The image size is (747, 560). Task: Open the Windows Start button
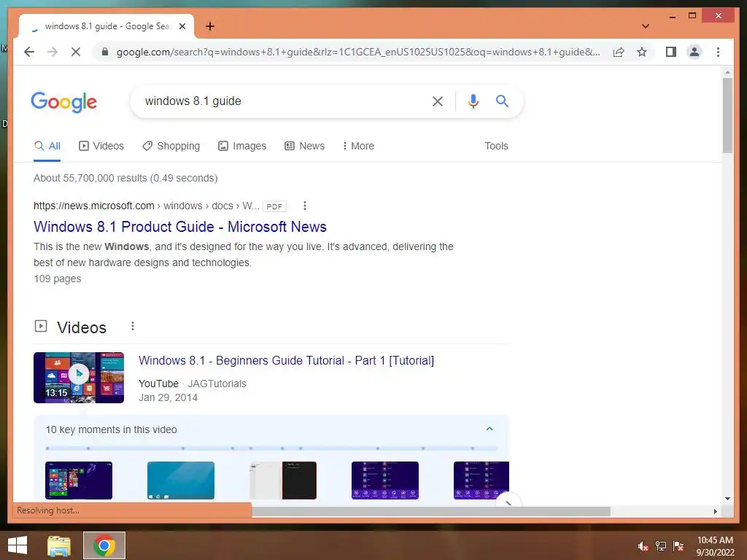pos(18,545)
